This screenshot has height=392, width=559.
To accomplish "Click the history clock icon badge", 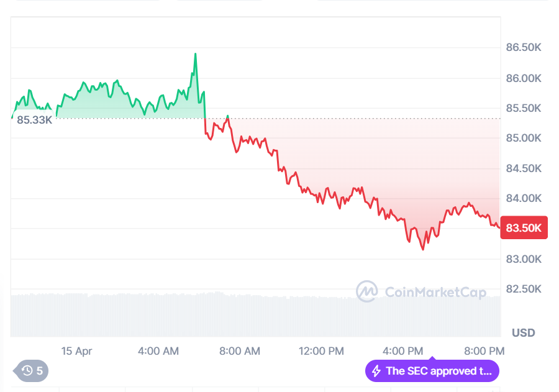I will pyautogui.click(x=27, y=371).
